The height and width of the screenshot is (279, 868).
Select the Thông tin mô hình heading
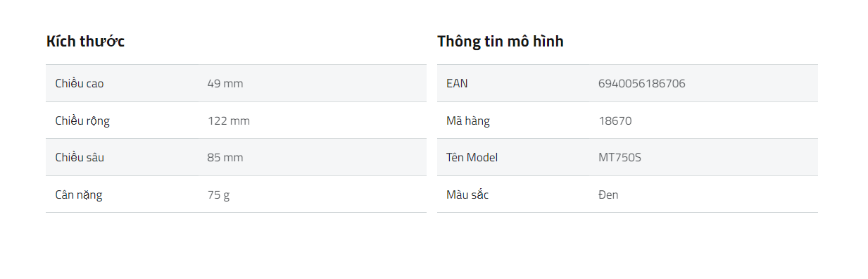[x=501, y=42]
